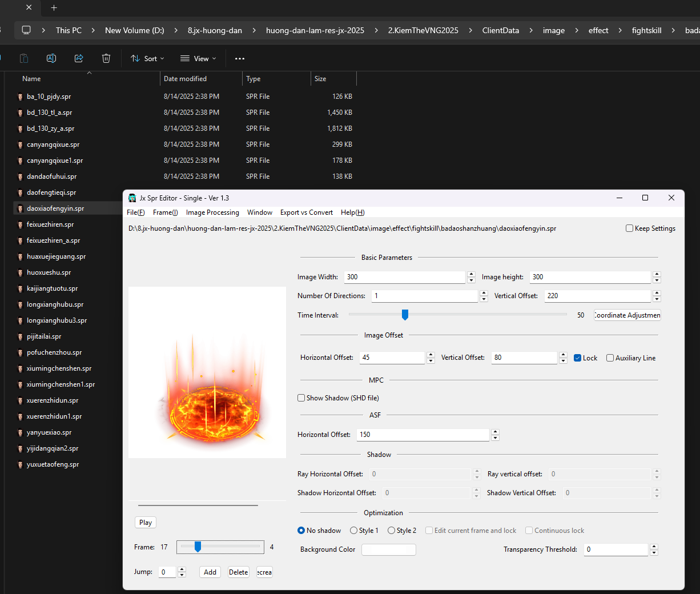
Task: Open the View dropdown menu
Action: [x=198, y=59]
